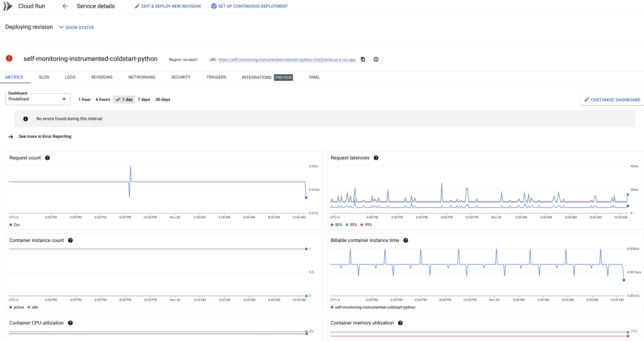Toggle the idle legend in instance count
Image resolution: width=644 pixels, height=342 pixels.
pyautogui.click(x=33, y=307)
